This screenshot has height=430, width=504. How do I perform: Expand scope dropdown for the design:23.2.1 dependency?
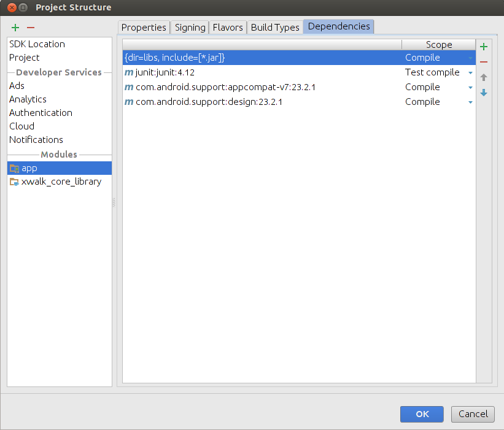(x=470, y=102)
